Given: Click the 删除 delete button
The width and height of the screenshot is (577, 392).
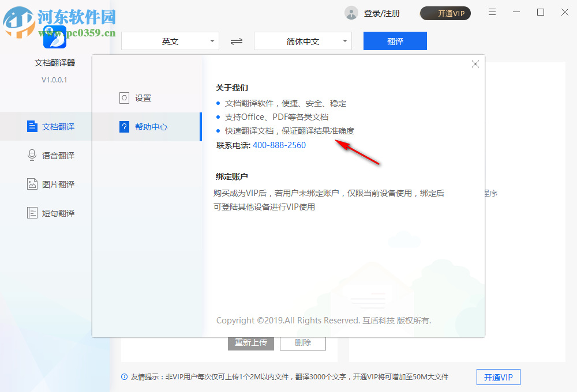Looking at the screenshot, I should [302, 342].
